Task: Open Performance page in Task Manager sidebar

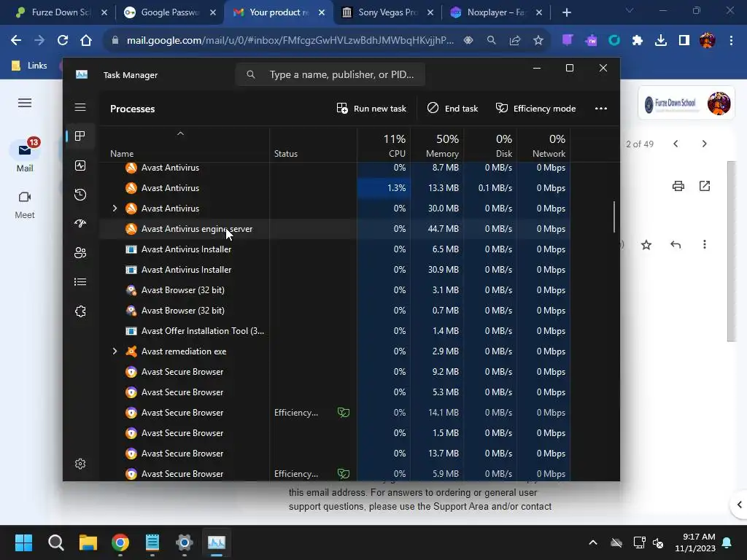Action: (x=80, y=166)
